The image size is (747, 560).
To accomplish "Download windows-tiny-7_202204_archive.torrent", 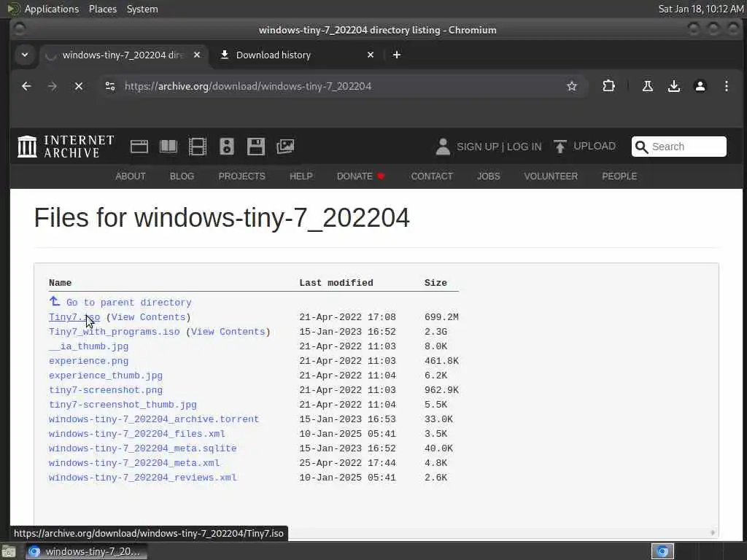I will 154,419.
